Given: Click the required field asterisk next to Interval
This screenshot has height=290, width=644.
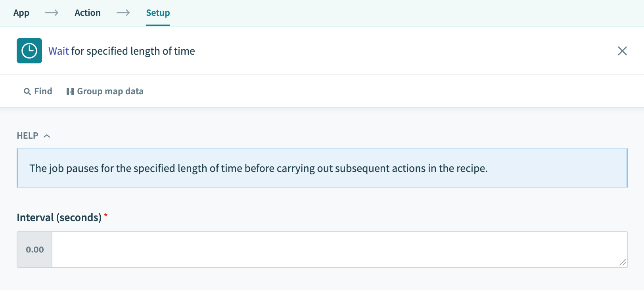Looking at the screenshot, I should (x=106, y=216).
